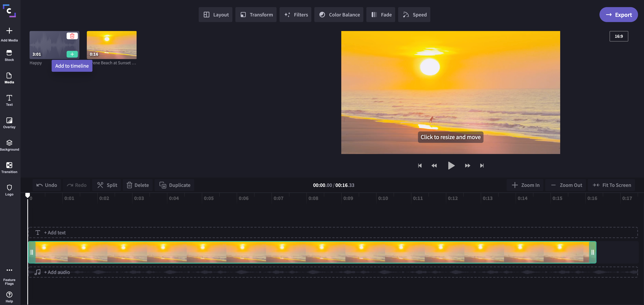Open the Transition panel
Image resolution: width=644 pixels, height=305 pixels.
9,168
